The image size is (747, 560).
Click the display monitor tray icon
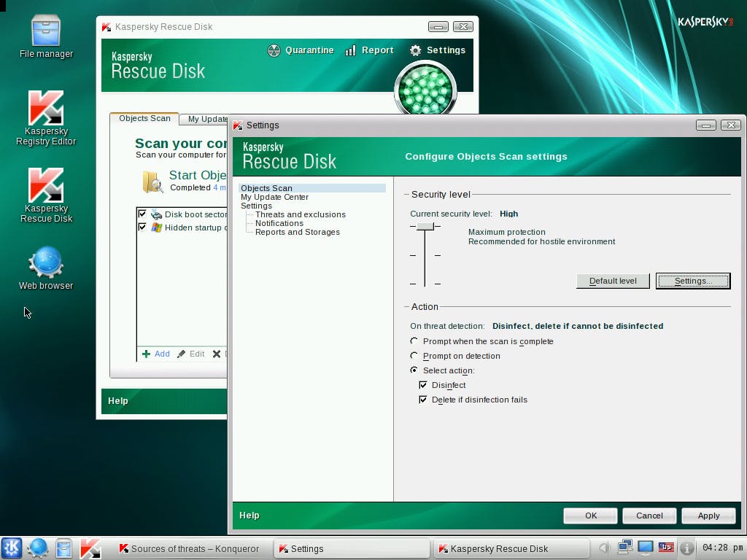click(646, 548)
